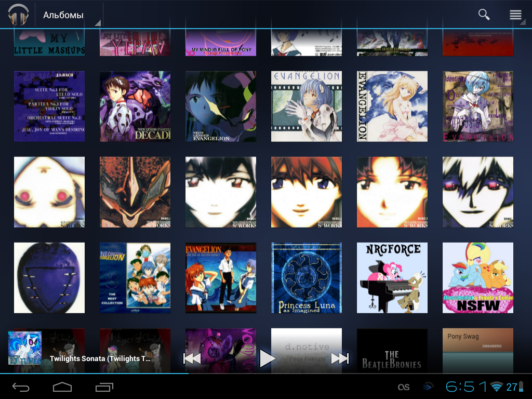
Task: Open the Evangelion Decade album
Action: [x=135, y=106]
